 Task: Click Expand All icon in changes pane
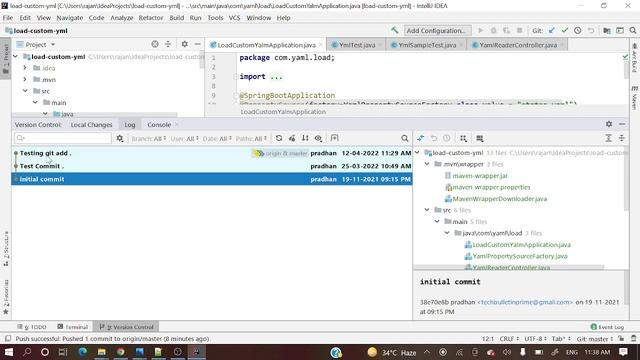pyautogui.click(x=608, y=138)
